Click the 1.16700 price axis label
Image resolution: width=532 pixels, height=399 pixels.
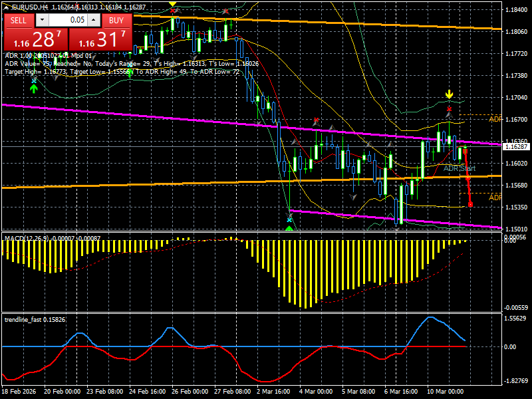[517, 120]
